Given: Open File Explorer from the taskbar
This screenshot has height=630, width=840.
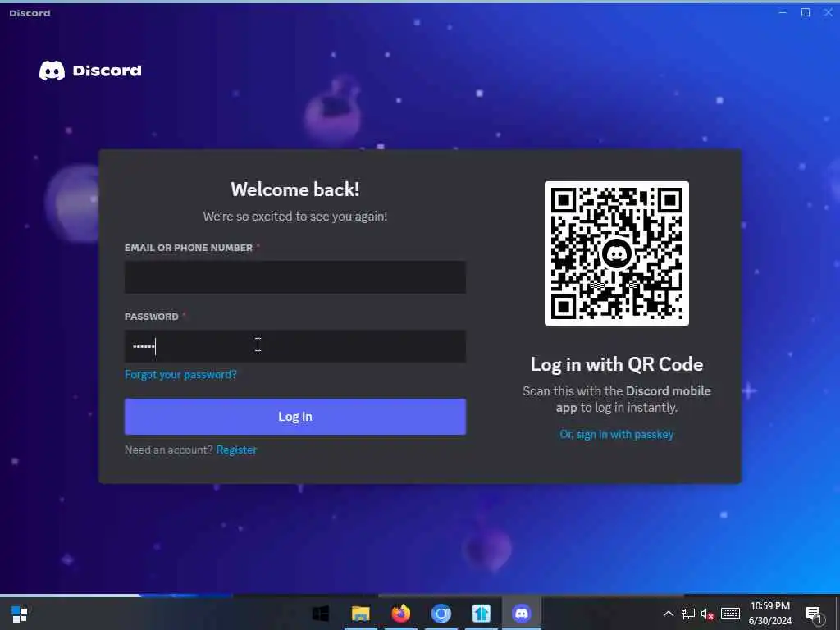Looking at the screenshot, I should click(x=361, y=614).
